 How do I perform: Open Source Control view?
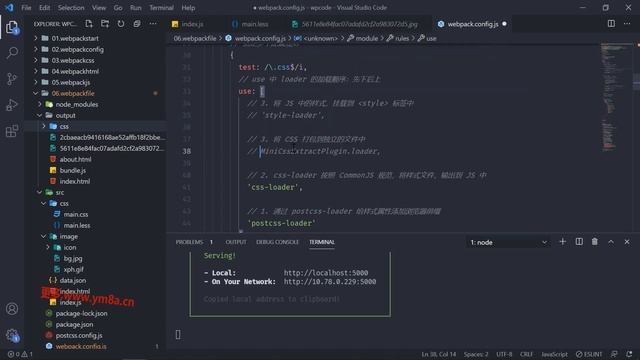(12, 78)
